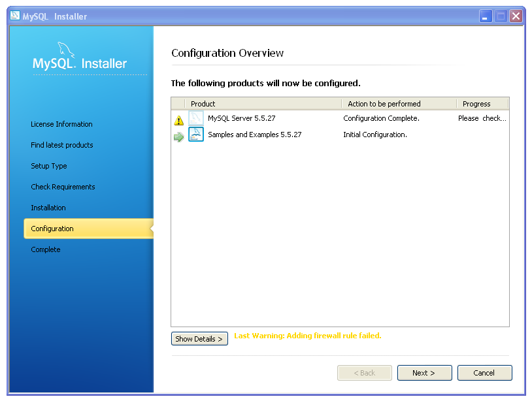Click the Next button
Image resolution: width=532 pixels, height=399 pixels.
424,373
